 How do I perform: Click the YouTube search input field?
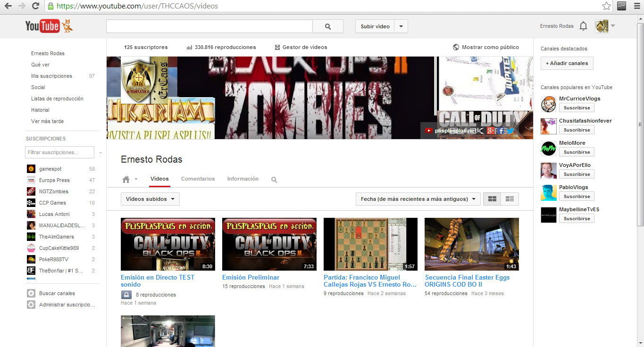209,26
